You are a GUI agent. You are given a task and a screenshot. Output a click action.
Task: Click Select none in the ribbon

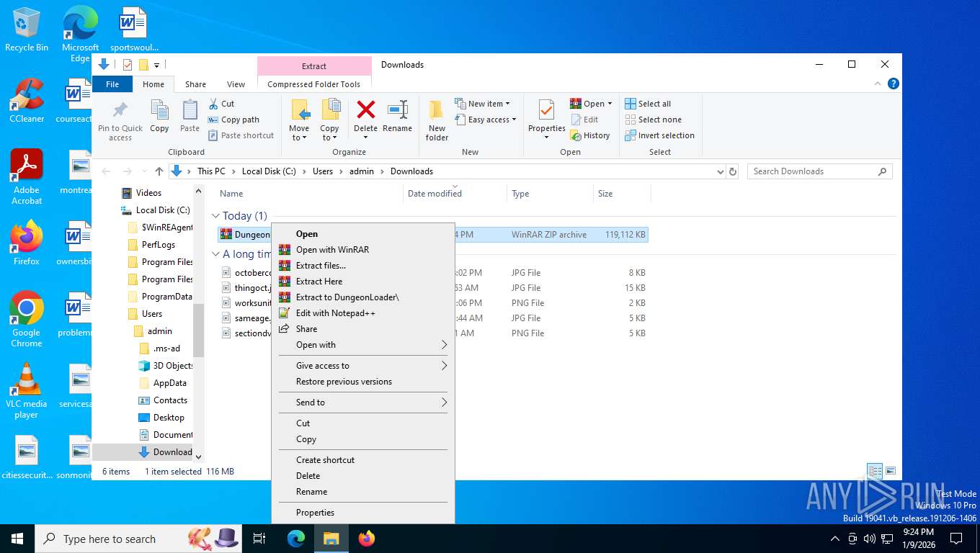coord(653,120)
